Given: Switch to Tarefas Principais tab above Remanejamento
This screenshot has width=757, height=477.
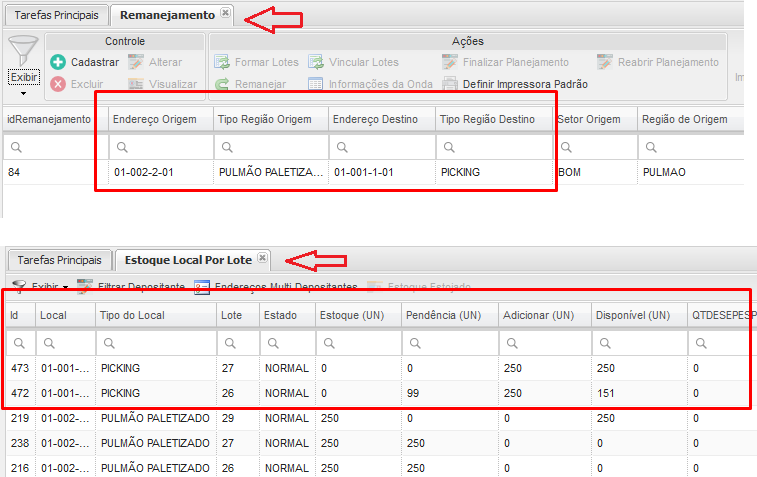Looking at the screenshot, I should pos(56,15).
